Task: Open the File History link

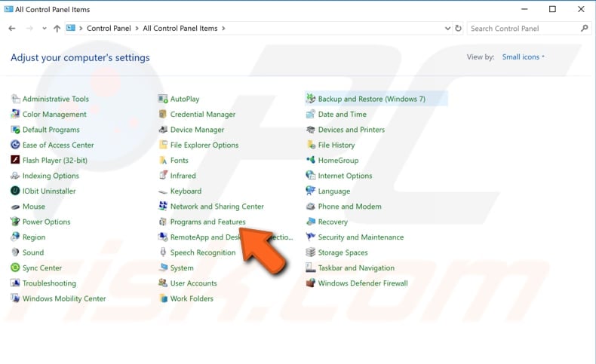Action: pos(336,145)
